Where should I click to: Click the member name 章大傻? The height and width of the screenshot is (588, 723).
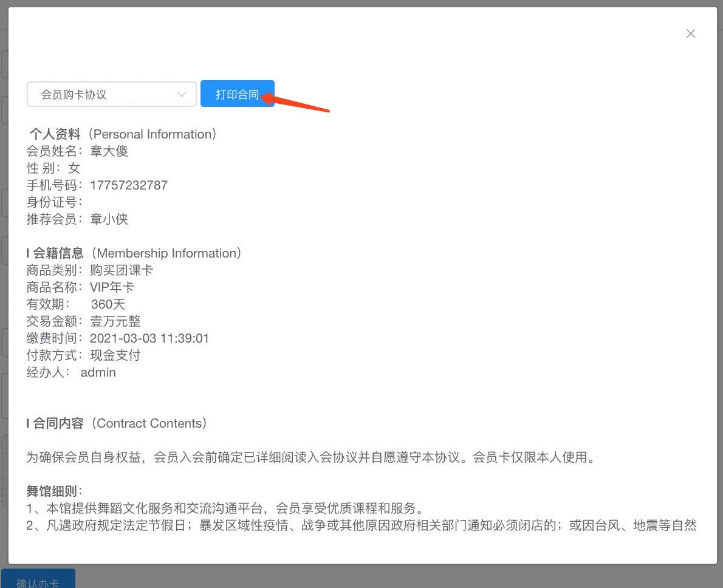[109, 151]
